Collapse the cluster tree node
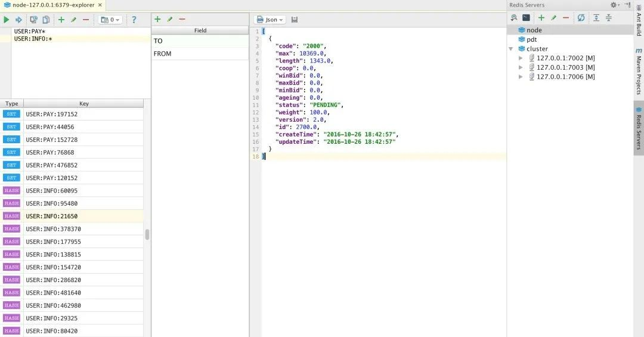Viewport: 644px width, 337px height. tap(511, 49)
